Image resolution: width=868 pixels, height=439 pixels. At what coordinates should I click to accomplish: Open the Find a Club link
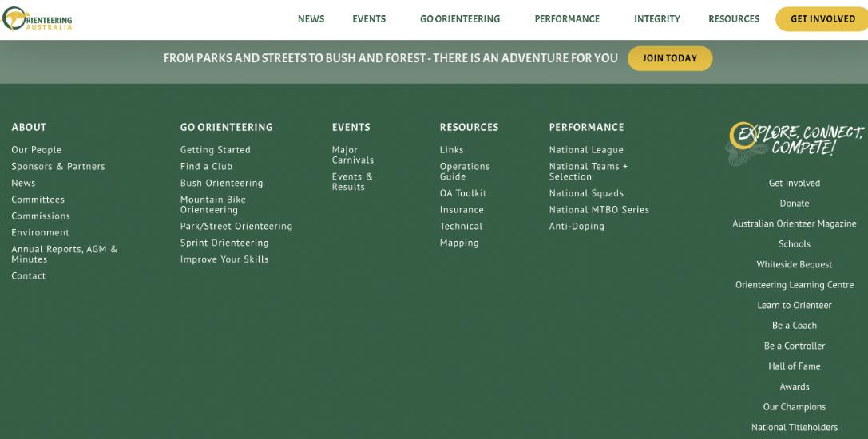[x=207, y=167]
